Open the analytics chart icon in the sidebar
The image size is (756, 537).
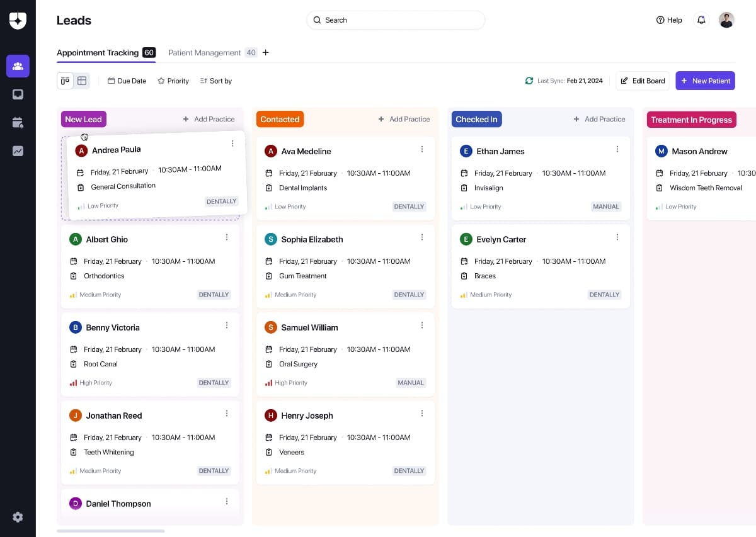click(18, 150)
